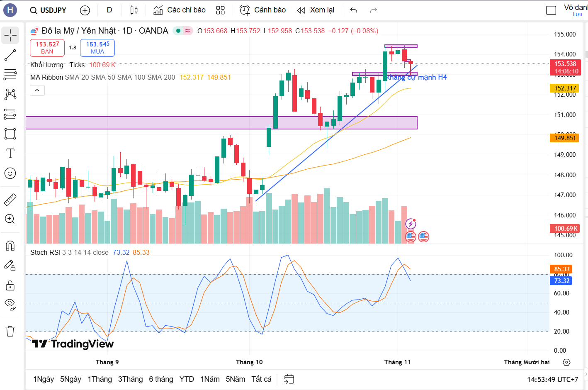Open the candle chart type dropdown
The height and width of the screenshot is (390, 588).
pyautogui.click(x=134, y=10)
